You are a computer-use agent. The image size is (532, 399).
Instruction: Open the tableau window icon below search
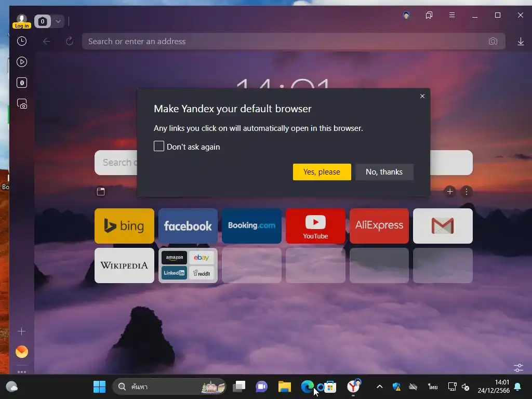[x=101, y=192]
